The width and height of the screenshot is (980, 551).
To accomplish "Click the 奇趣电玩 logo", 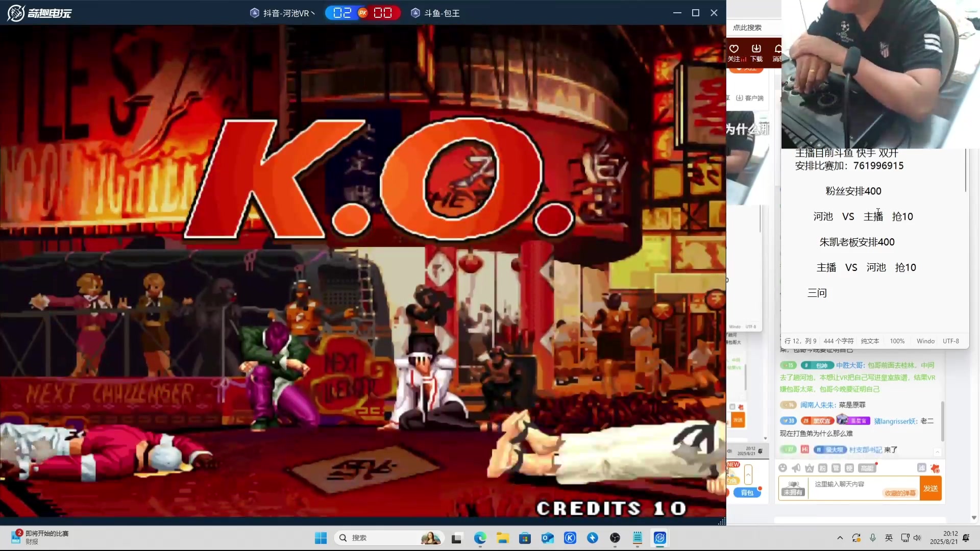I will pos(40,13).
